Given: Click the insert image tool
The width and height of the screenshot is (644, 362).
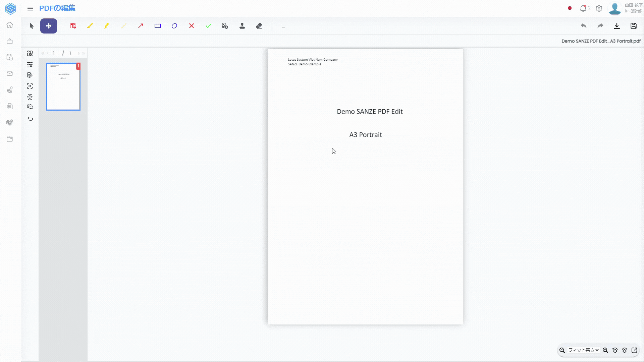Looking at the screenshot, I should coord(225,26).
